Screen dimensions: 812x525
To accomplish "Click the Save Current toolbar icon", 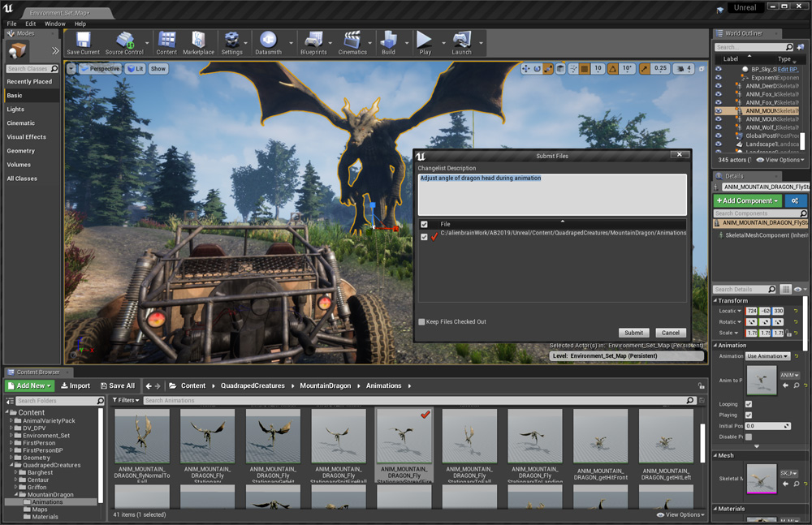I will point(83,43).
